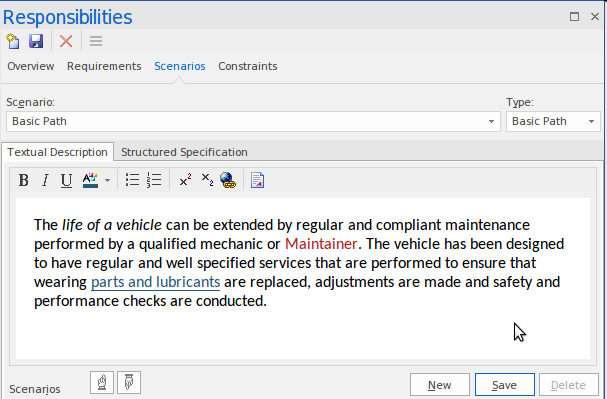This screenshot has height=399, width=607.
Task: Click the floppy disk Save icon
Action: pos(36,41)
